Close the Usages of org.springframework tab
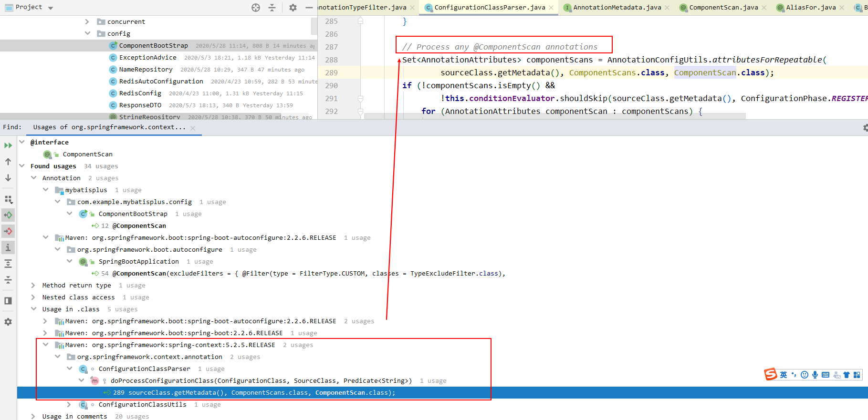Viewport: 868px width, 420px height. 193,128
